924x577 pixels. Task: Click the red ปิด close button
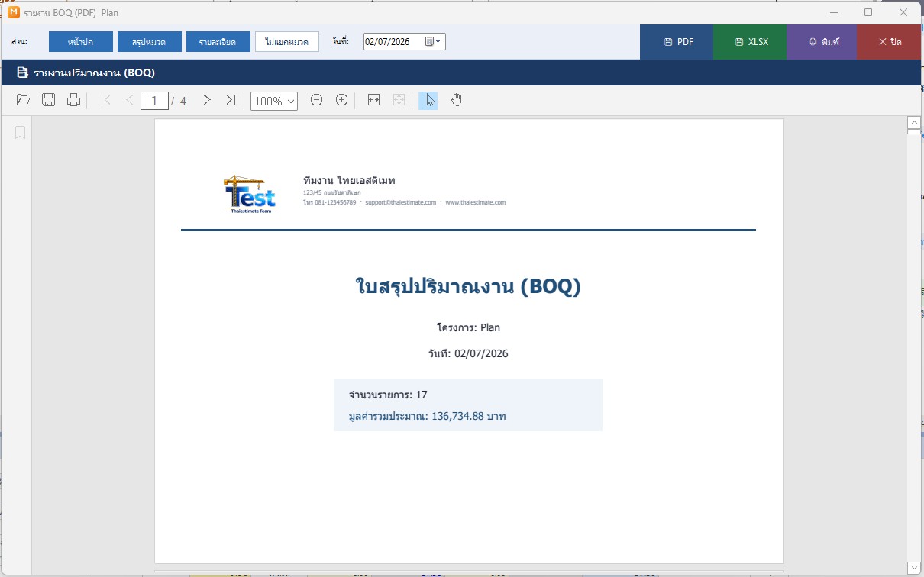pyautogui.click(x=890, y=42)
